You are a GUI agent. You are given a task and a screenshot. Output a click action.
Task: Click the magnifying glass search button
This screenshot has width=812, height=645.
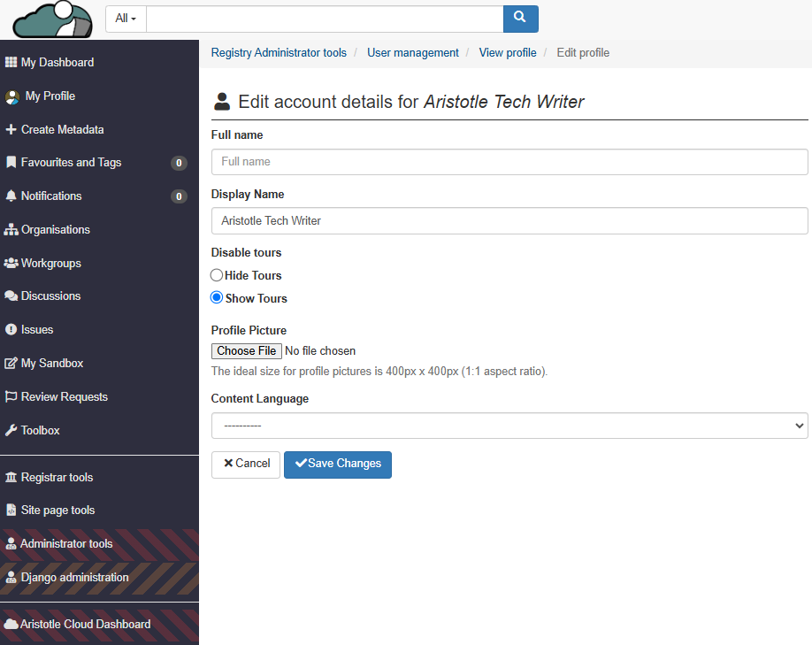(x=520, y=18)
